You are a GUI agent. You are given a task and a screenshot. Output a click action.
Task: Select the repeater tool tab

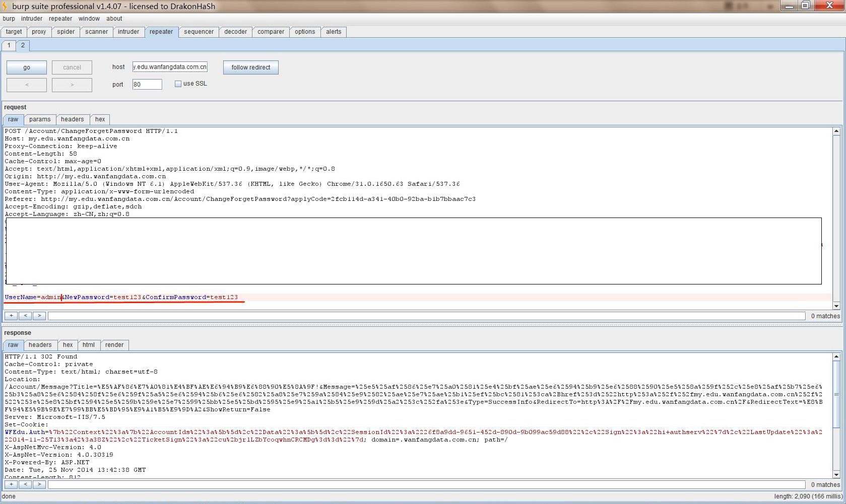coord(161,32)
